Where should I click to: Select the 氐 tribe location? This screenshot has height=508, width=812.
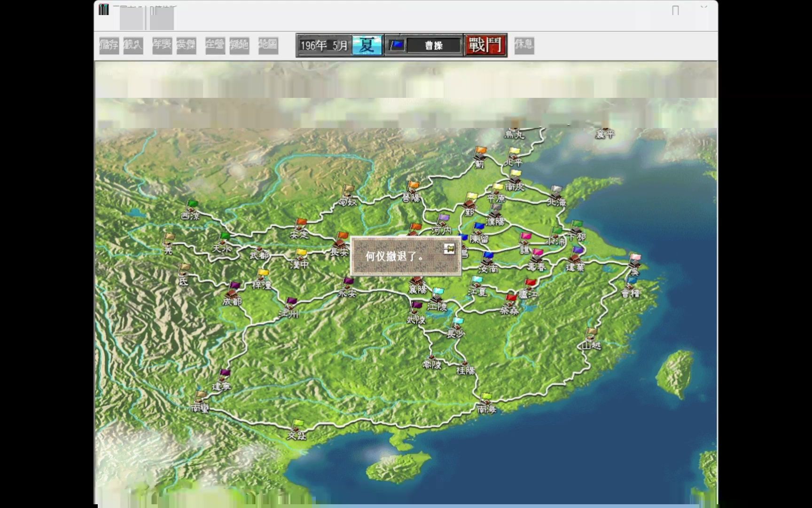click(183, 275)
